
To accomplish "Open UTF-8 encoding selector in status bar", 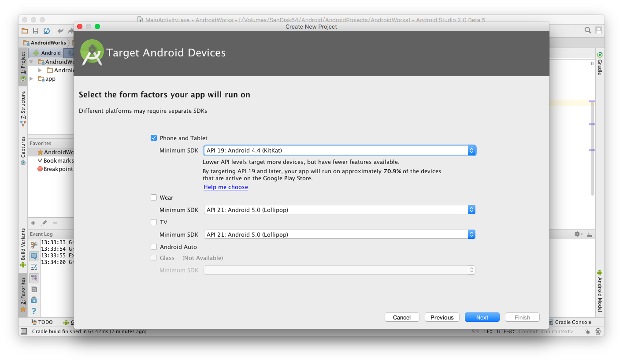I will point(506,331).
